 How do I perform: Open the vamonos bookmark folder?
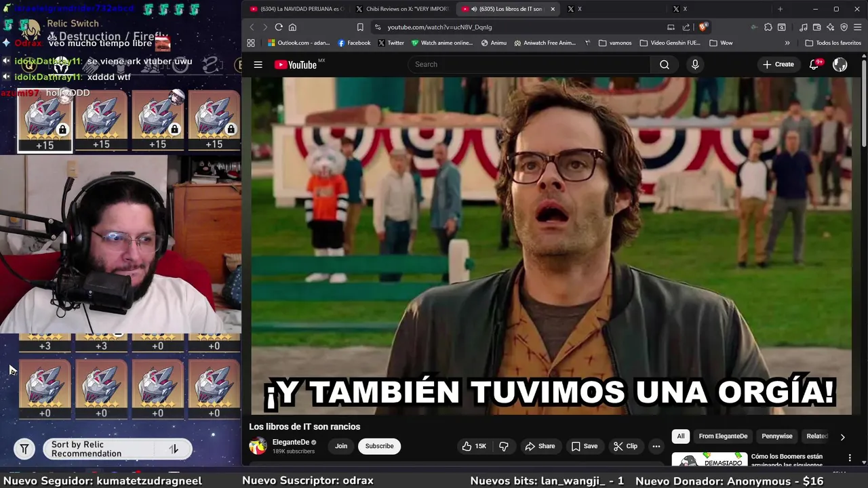(615, 43)
